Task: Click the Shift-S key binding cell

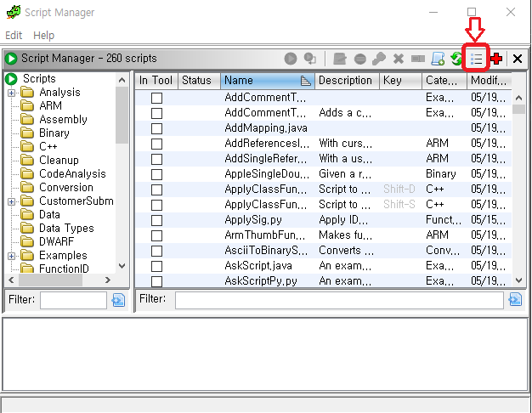Action: pos(399,204)
